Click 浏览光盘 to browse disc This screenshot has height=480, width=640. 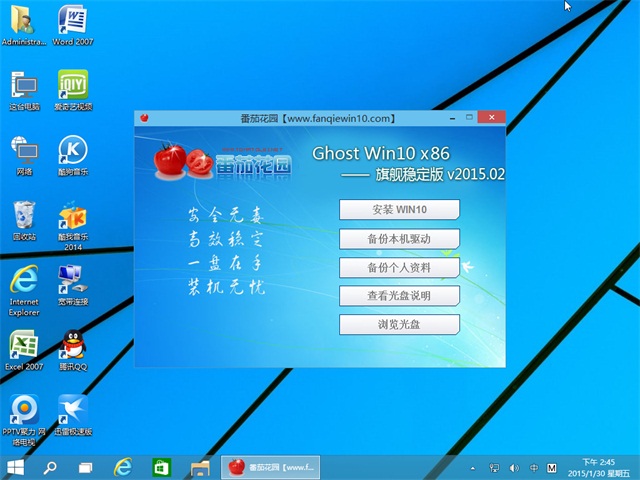tap(399, 325)
